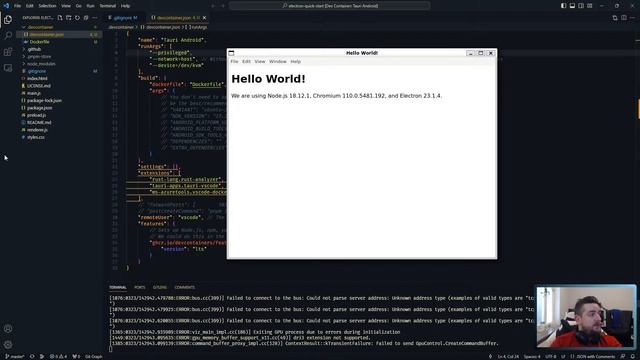
Task: Open the Terminal menu
Action: pos(108,6)
